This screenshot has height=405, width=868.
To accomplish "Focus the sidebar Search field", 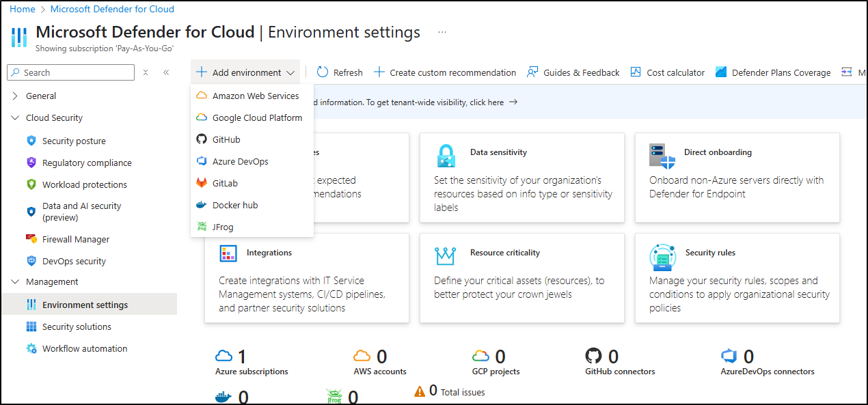I will click(70, 72).
